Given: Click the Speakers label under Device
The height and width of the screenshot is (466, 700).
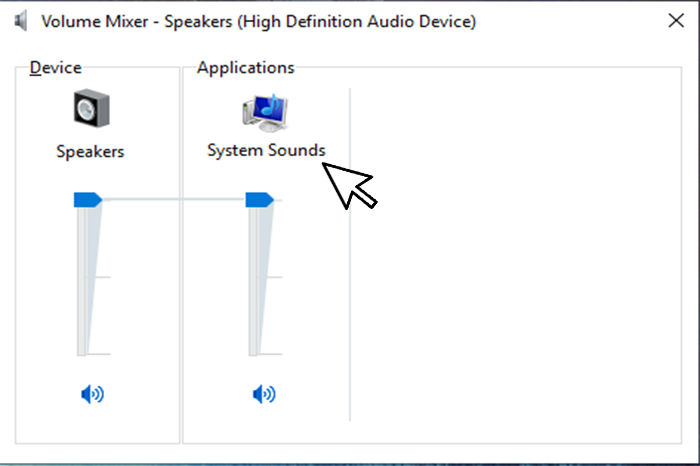Looking at the screenshot, I should point(90,152).
